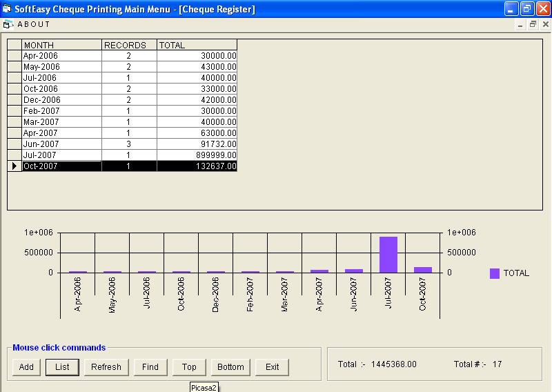552x392 pixels.
Task: Click the TOTAL column header
Action: tap(197, 45)
